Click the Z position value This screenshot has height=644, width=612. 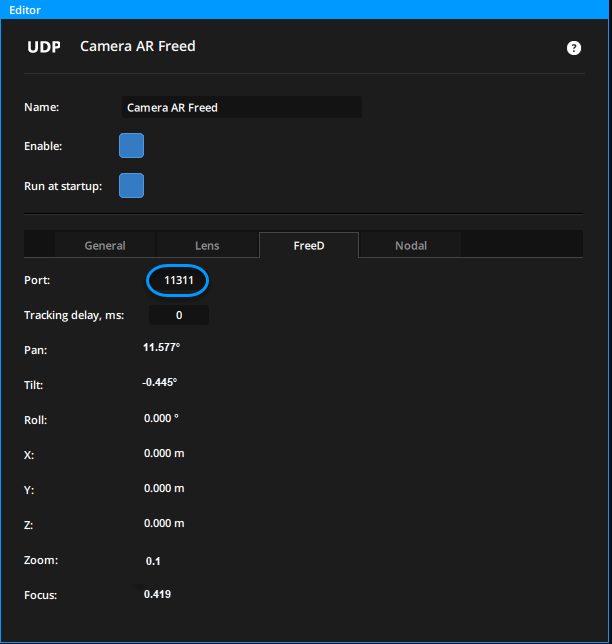[x=164, y=523]
